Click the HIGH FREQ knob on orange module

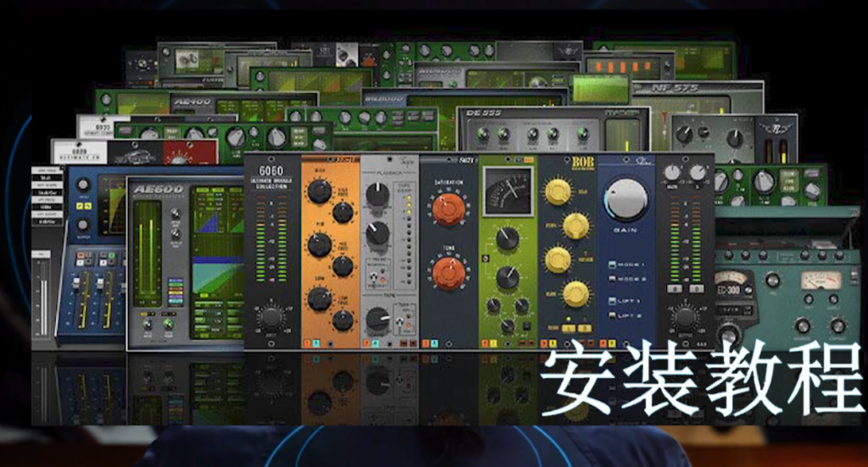point(342,212)
